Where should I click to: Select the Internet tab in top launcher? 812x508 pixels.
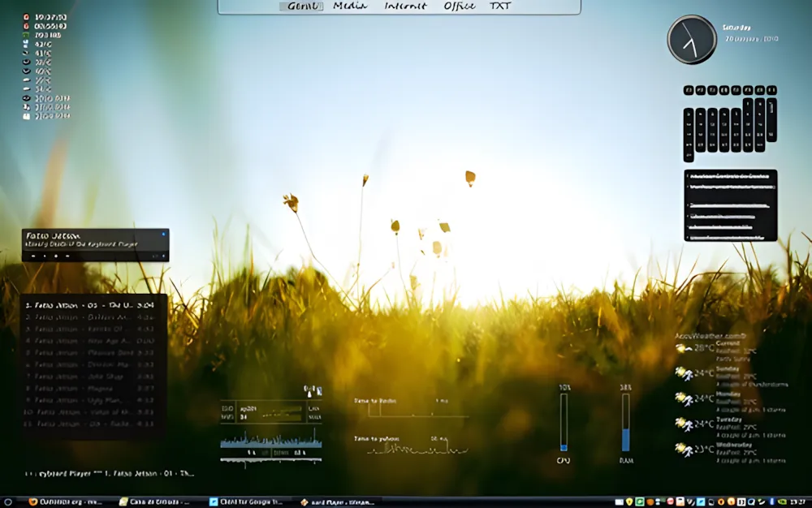[405, 6]
